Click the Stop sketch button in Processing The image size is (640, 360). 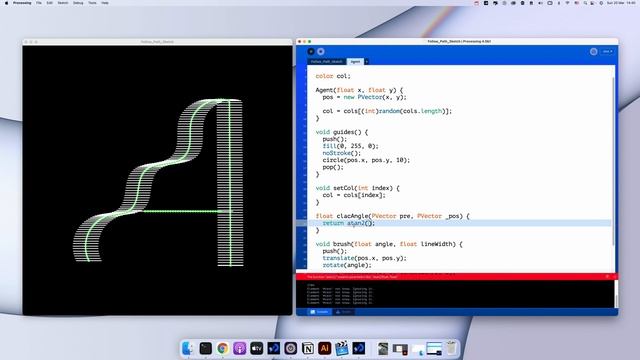321,51
